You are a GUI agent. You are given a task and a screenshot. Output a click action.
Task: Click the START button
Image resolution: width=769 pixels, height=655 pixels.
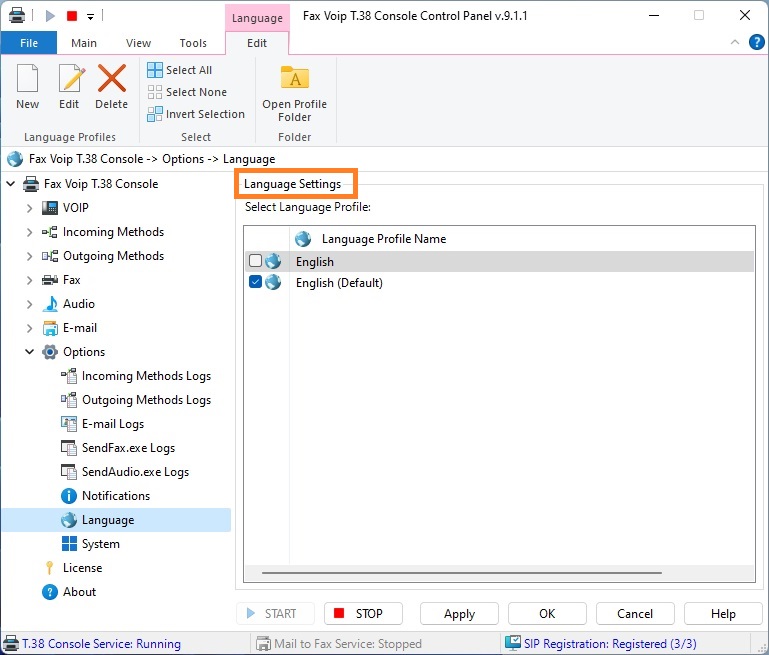point(275,613)
